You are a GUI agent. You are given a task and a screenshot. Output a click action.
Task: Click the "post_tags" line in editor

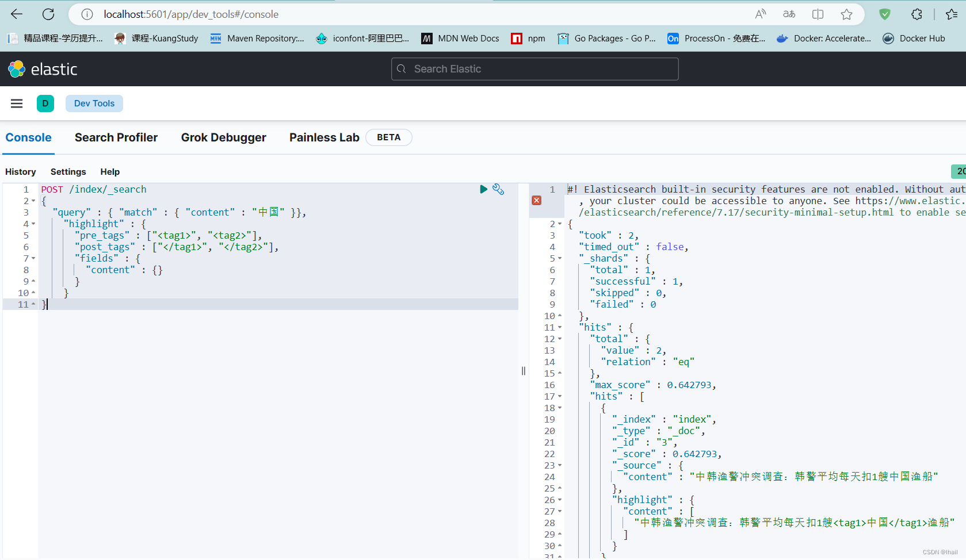(177, 247)
